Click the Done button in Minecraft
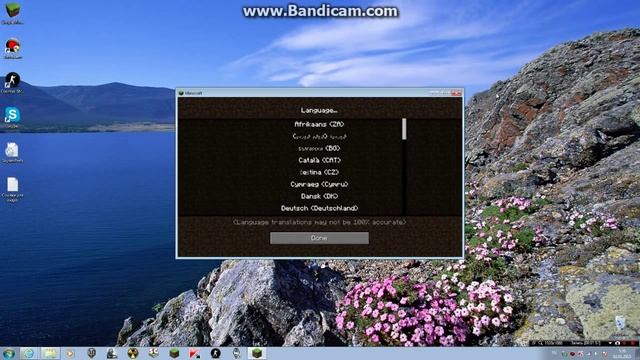640x360 pixels. point(319,238)
